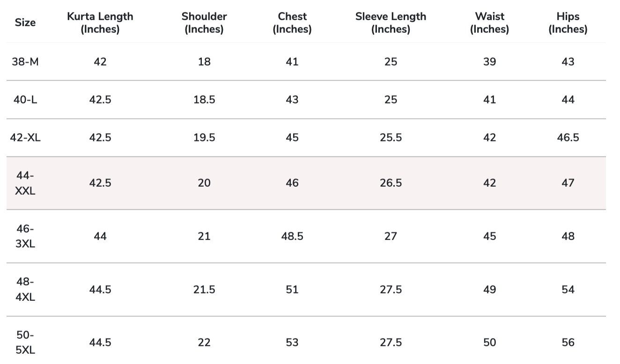The width and height of the screenshot is (620, 364).
Task: Select the 48.5 chest measurement cell
Action: [x=292, y=236]
